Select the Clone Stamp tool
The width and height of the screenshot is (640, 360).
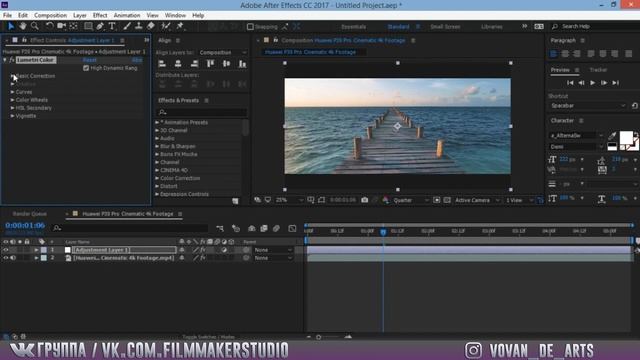point(139,26)
